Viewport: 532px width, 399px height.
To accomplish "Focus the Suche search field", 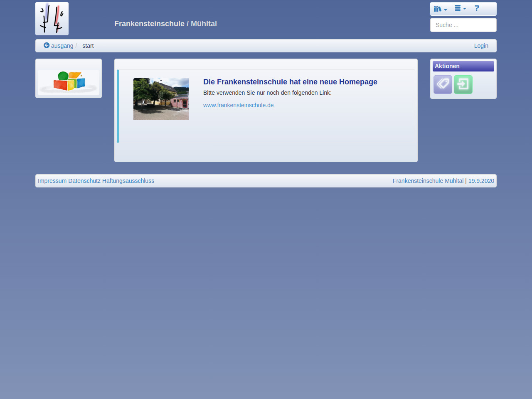I will (x=463, y=25).
